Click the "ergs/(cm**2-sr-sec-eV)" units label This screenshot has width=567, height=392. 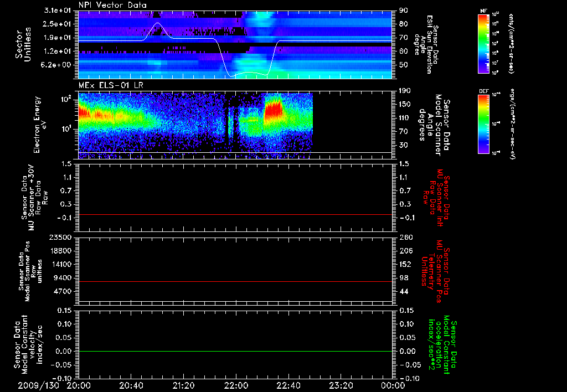(x=513, y=123)
